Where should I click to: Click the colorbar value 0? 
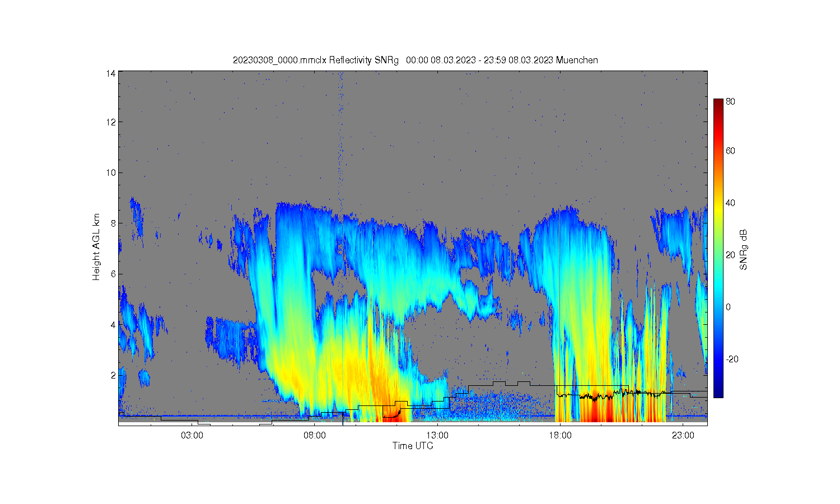pos(729,307)
